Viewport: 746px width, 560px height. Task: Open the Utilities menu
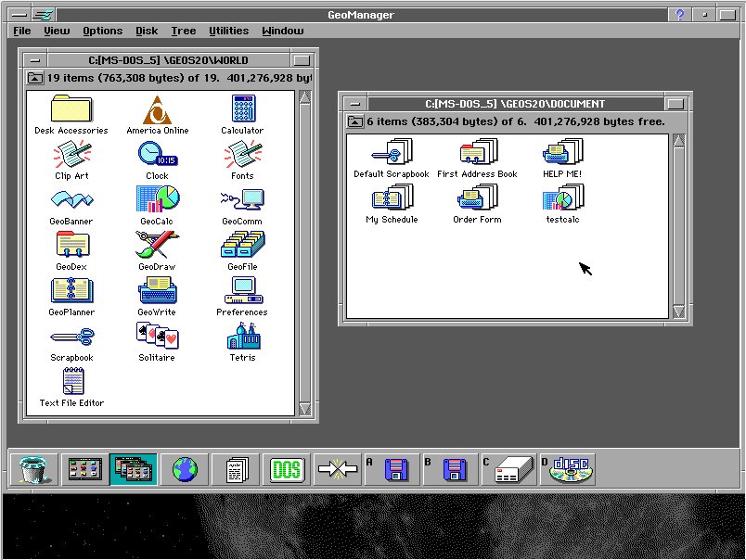pyautogui.click(x=229, y=31)
